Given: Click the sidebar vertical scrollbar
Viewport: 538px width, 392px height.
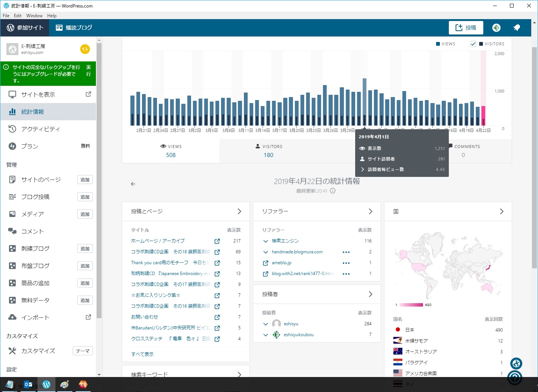Looking at the screenshot, I should pos(99,180).
